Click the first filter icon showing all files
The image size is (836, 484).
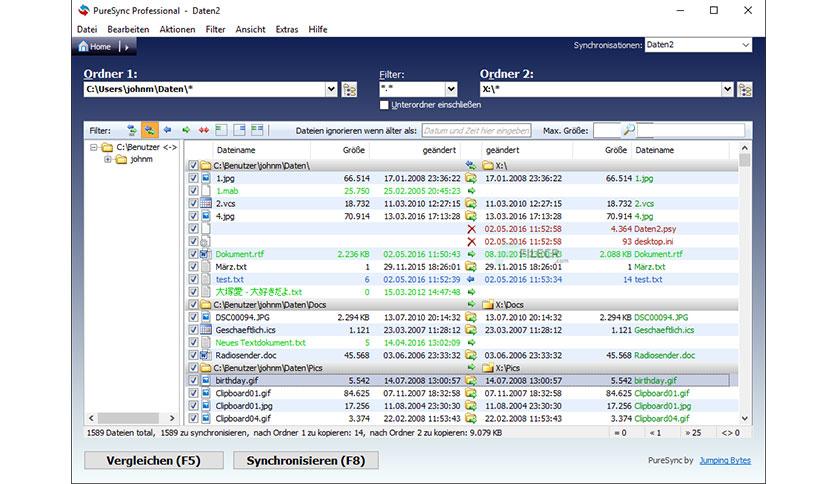click(x=131, y=130)
